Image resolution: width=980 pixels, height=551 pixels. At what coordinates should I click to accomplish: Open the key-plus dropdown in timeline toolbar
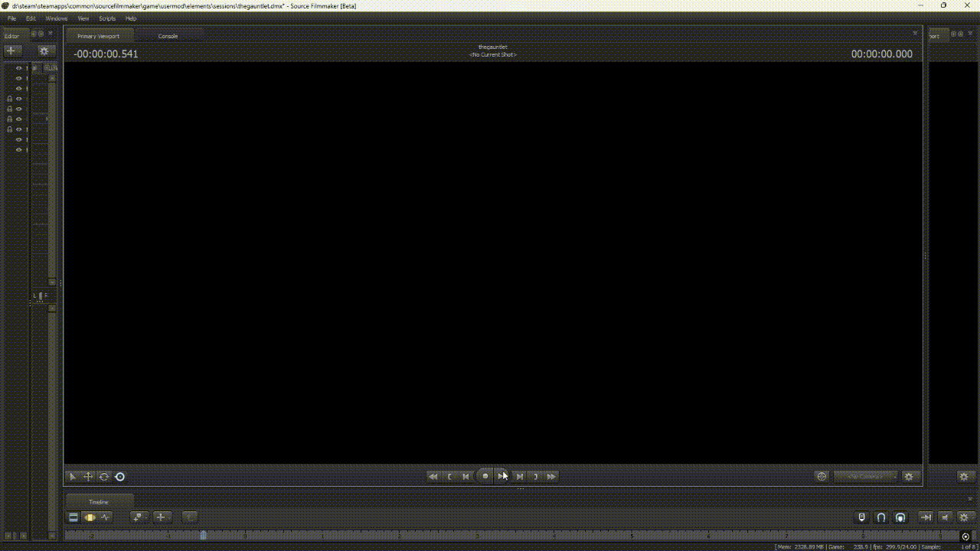[139, 517]
